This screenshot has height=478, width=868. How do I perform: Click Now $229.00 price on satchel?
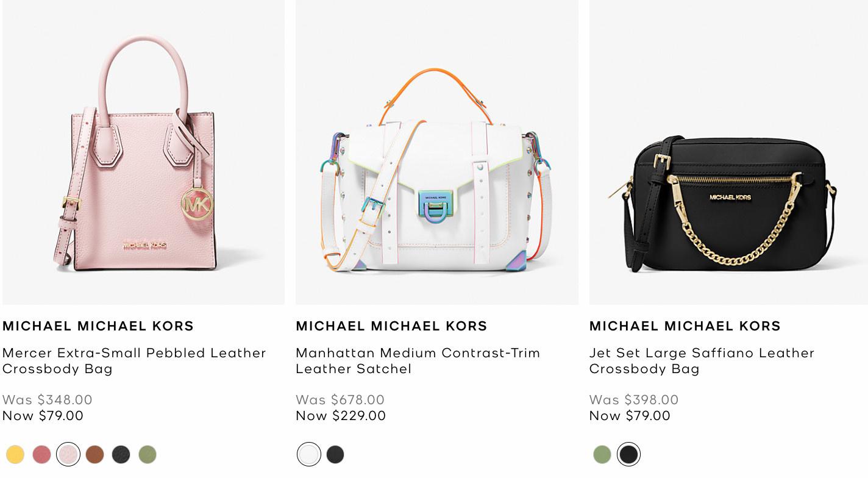[x=341, y=416]
